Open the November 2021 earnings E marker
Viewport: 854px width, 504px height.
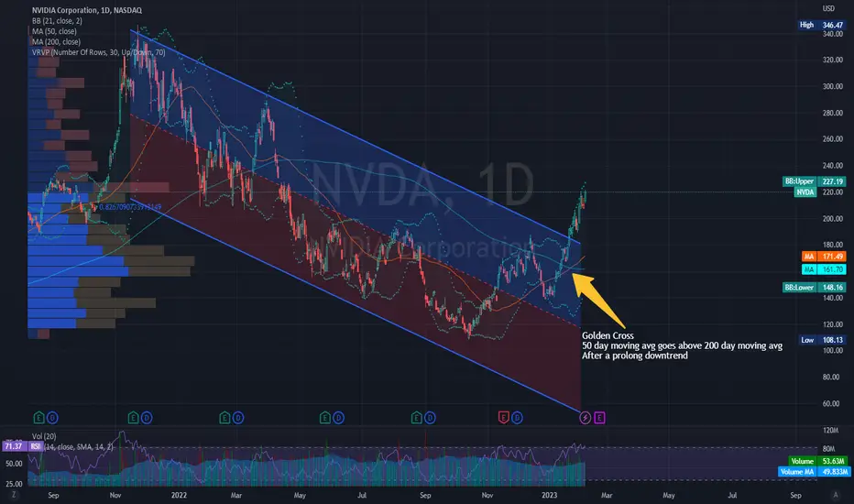coord(134,418)
